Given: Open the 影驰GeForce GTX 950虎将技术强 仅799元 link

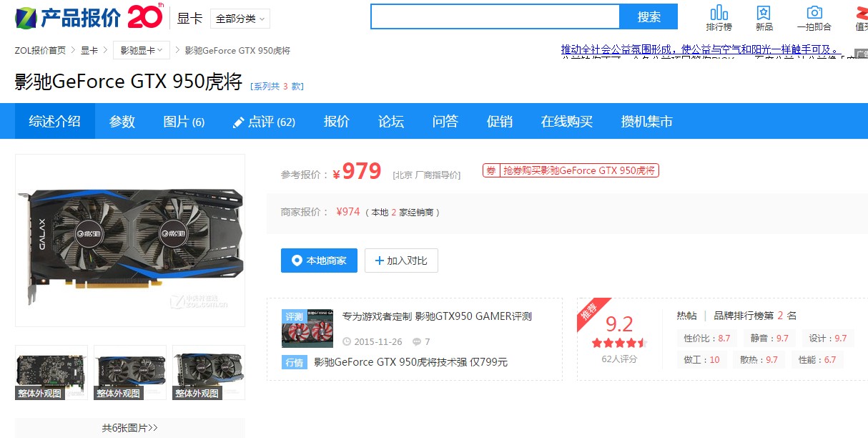Looking at the screenshot, I should click(x=411, y=362).
